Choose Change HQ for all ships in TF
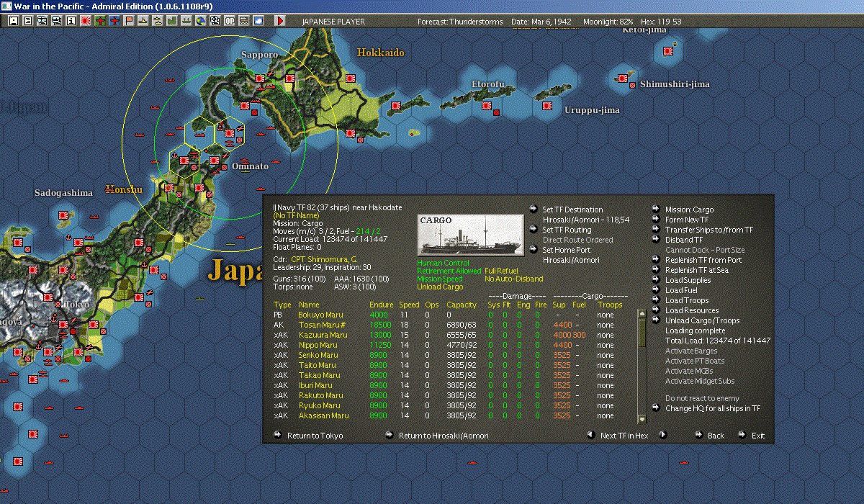 [712, 408]
